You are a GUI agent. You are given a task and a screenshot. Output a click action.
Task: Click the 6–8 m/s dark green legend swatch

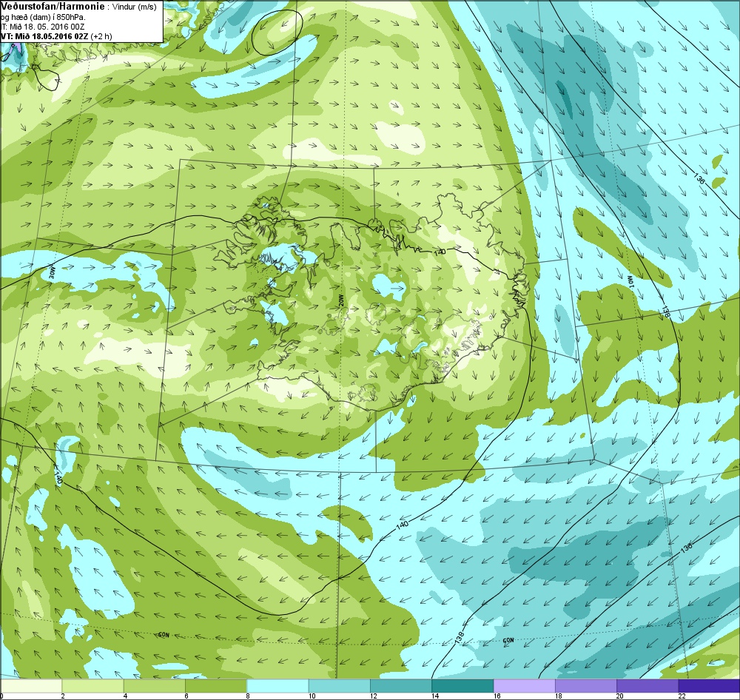click(x=216, y=685)
